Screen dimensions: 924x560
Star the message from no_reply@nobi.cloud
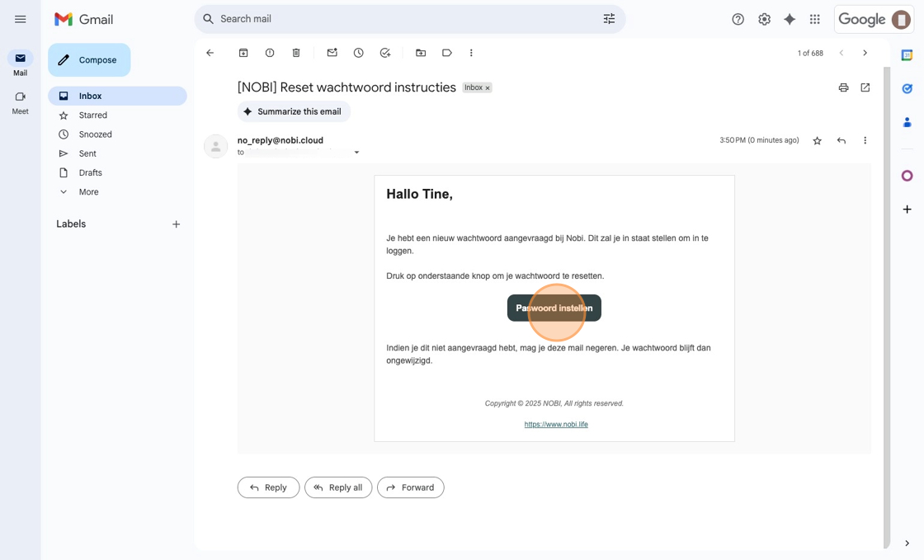pyautogui.click(x=817, y=141)
